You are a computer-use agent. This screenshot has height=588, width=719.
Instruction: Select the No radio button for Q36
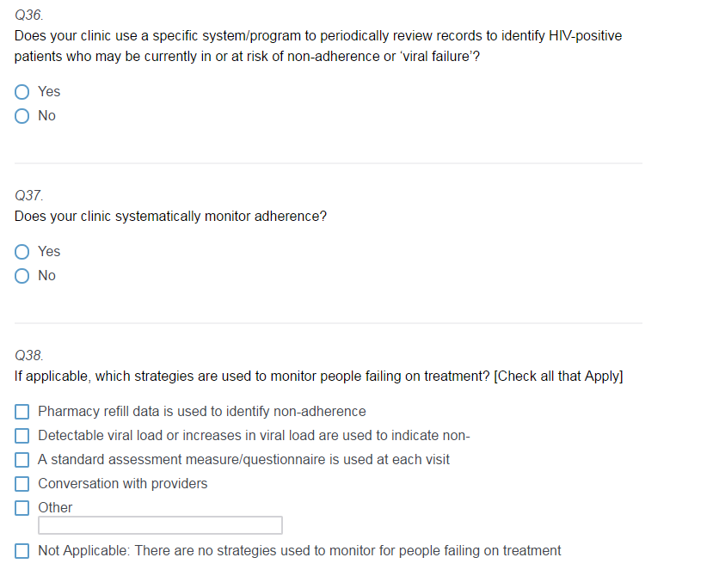(x=22, y=116)
